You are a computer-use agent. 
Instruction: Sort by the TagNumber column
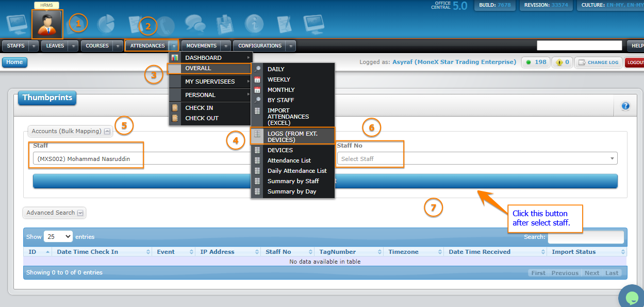click(x=349, y=252)
